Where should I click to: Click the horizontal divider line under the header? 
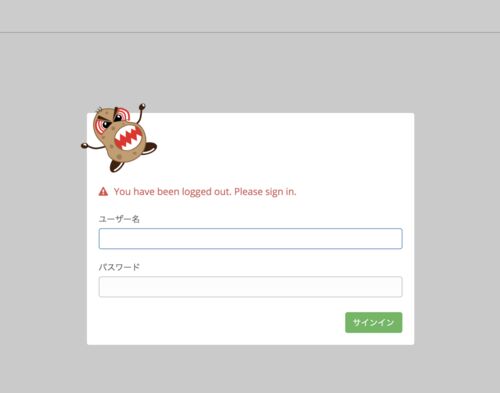[x=250, y=32]
